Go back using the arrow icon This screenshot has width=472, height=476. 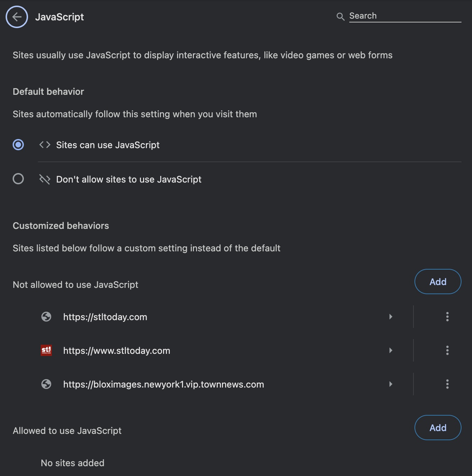click(x=17, y=17)
